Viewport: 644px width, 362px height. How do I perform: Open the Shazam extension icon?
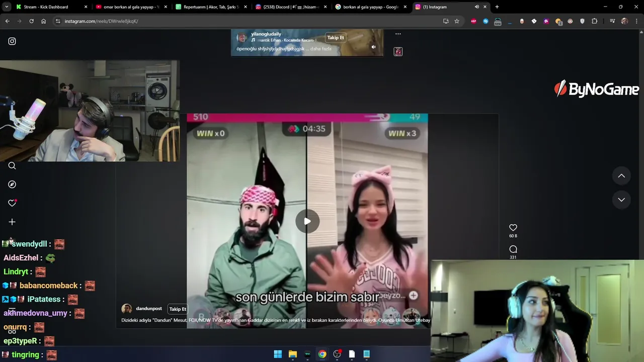[x=486, y=21]
